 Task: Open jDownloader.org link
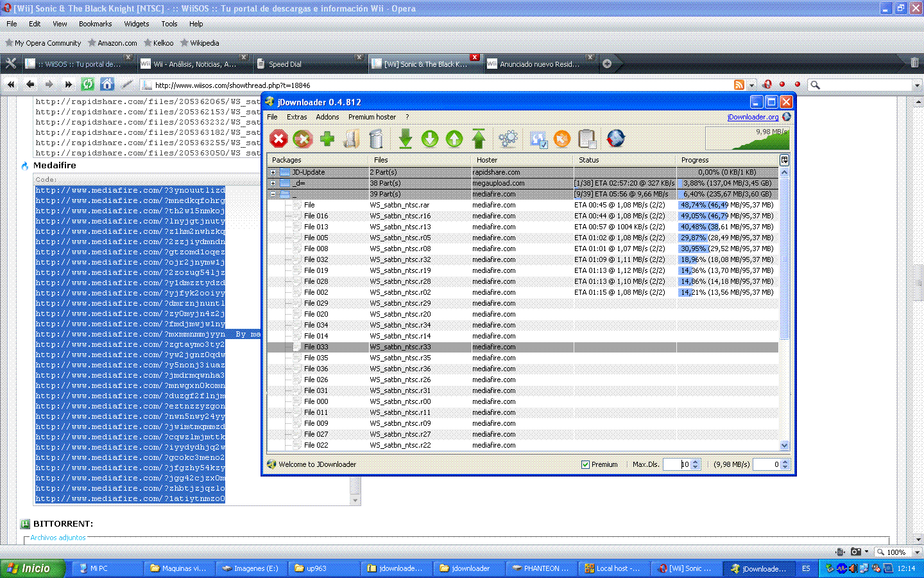(753, 117)
